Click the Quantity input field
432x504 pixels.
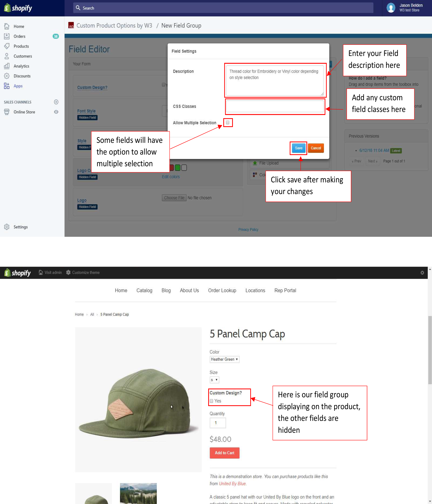[218, 423]
